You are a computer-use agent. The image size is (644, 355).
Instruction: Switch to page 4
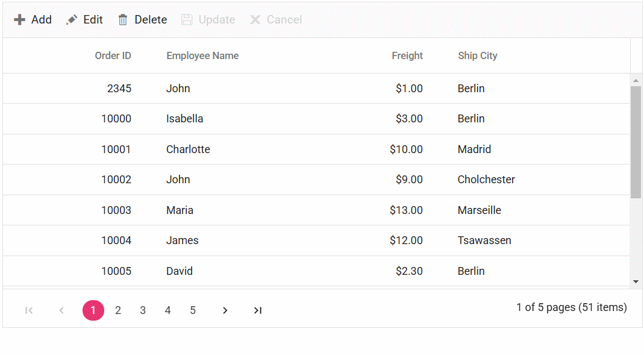click(x=167, y=310)
